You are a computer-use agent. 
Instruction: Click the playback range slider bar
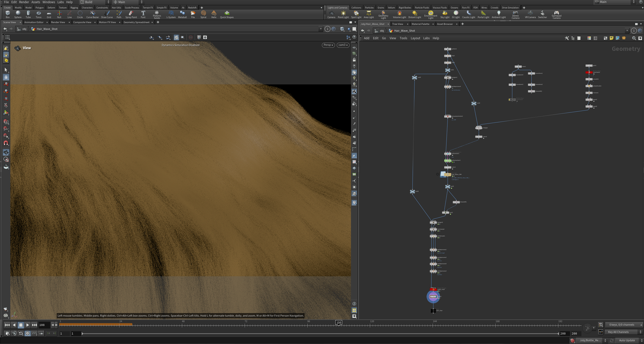click(x=320, y=334)
